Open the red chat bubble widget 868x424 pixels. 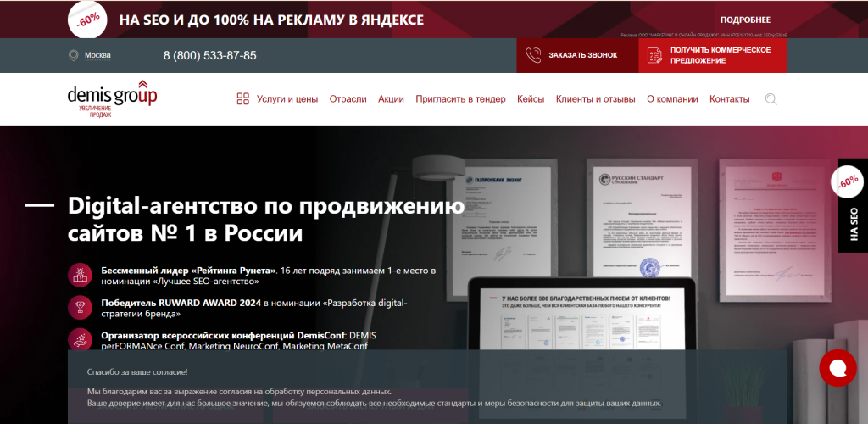point(837,368)
